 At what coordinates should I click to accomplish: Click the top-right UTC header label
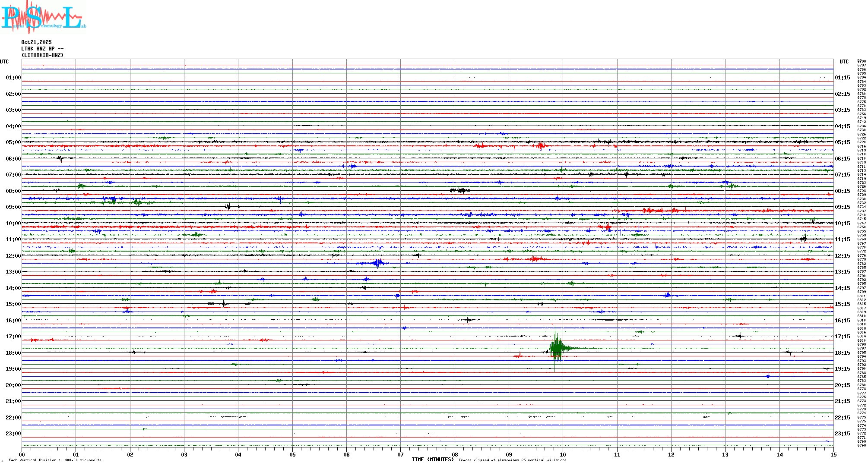(x=844, y=62)
